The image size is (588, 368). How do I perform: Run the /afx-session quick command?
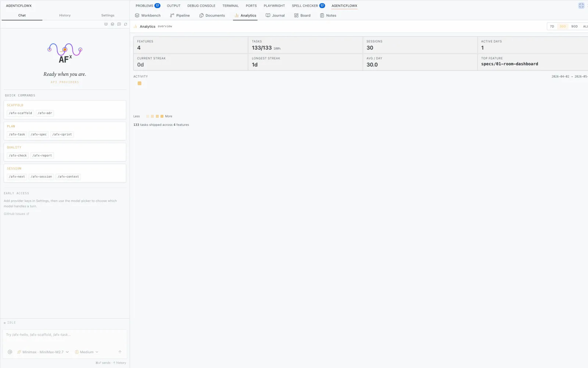click(42, 177)
